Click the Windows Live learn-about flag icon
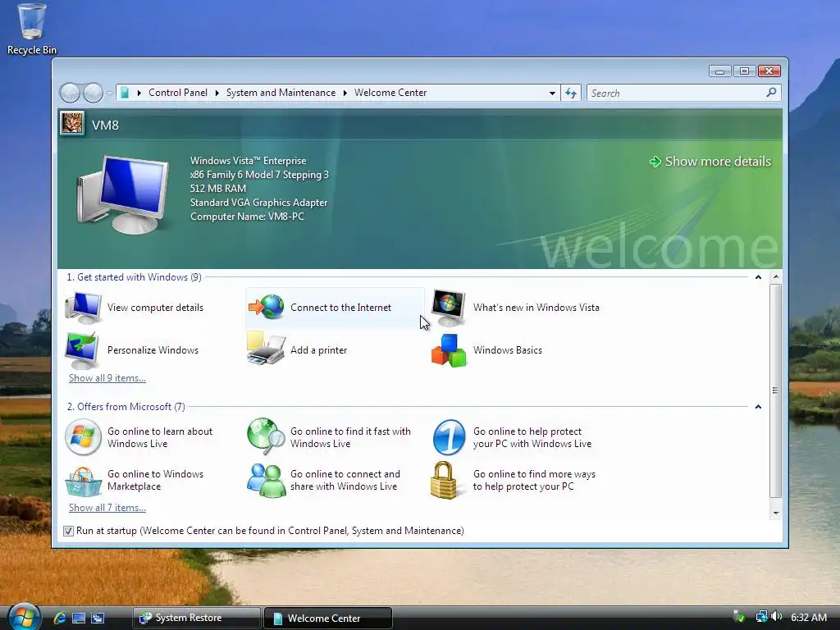 point(83,437)
